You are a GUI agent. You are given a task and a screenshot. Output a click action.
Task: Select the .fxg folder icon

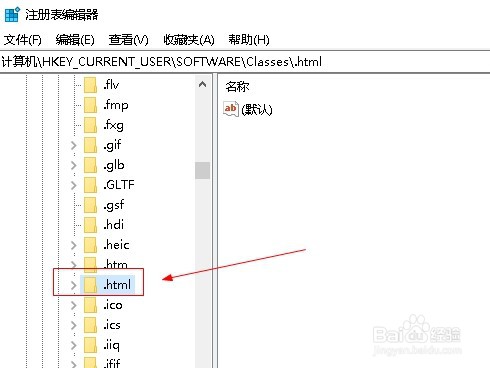click(90, 125)
